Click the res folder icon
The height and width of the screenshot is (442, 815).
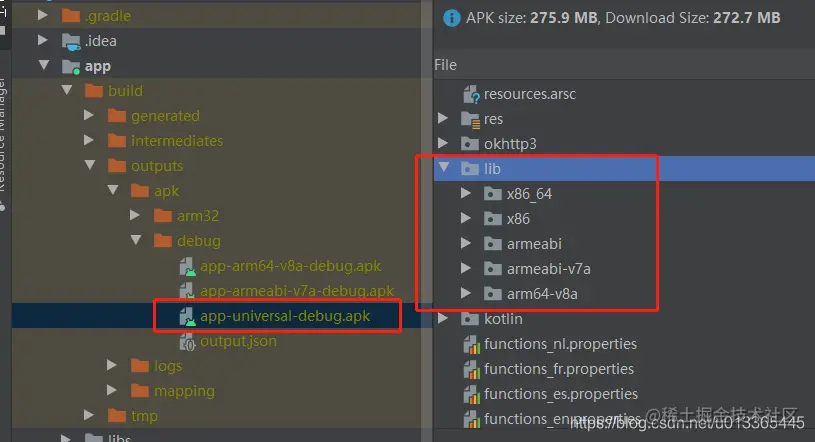coord(470,120)
